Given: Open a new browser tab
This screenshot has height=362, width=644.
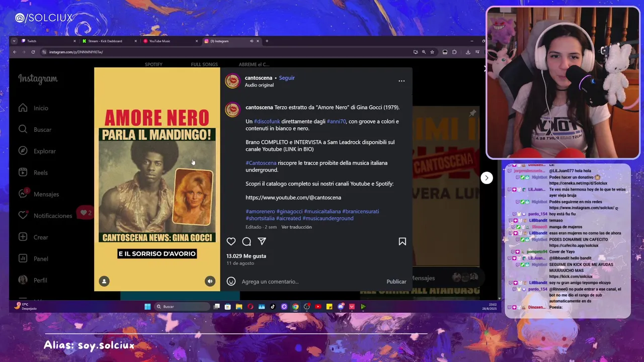Looking at the screenshot, I should [x=267, y=41].
